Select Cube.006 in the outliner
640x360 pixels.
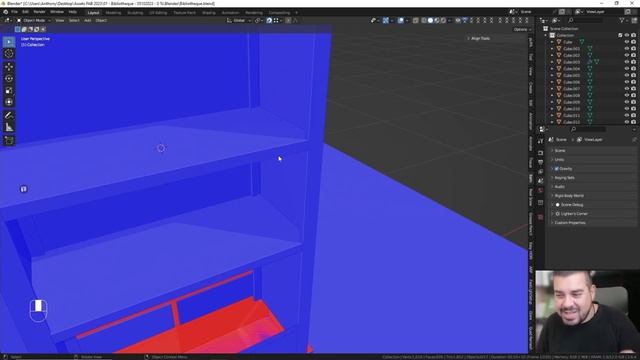click(x=571, y=82)
